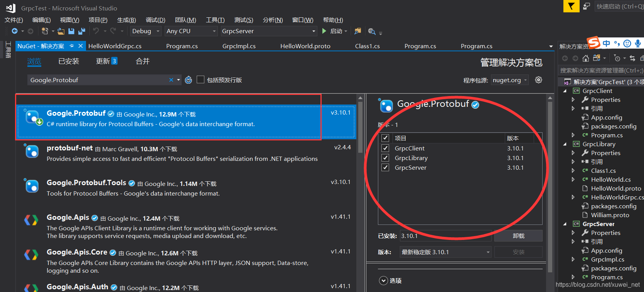Select GrpcImpl.cs in Solution Explorer
This screenshot has width=644, height=292.
click(x=607, y=259)
